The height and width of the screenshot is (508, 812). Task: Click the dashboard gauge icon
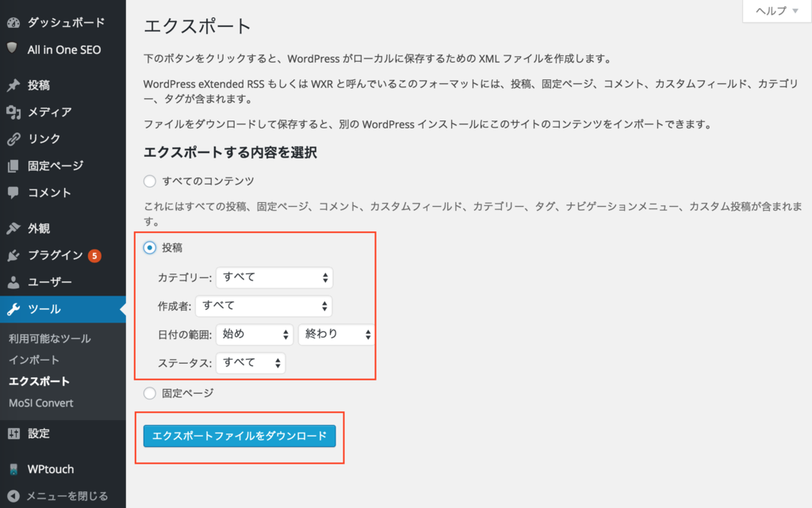pos(13,22)
